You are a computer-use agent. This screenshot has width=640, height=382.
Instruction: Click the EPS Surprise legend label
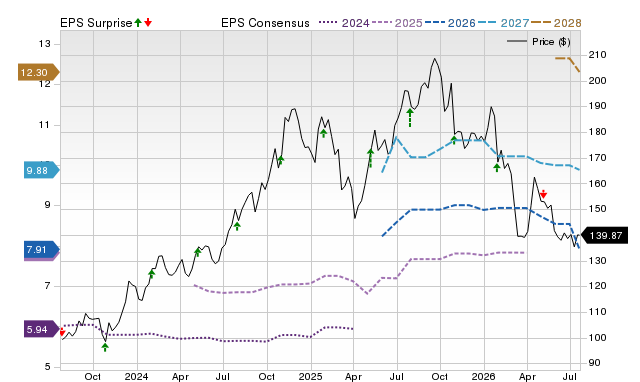click(96, 23)
